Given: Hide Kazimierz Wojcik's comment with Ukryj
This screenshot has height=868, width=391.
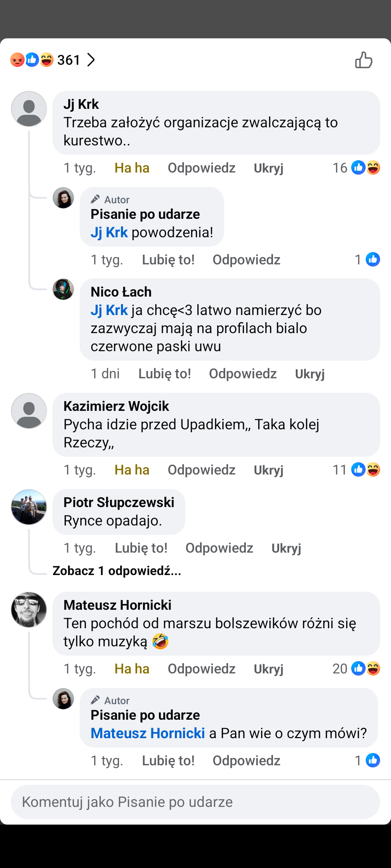Looking at the screenshot, I should click(269, 470).
